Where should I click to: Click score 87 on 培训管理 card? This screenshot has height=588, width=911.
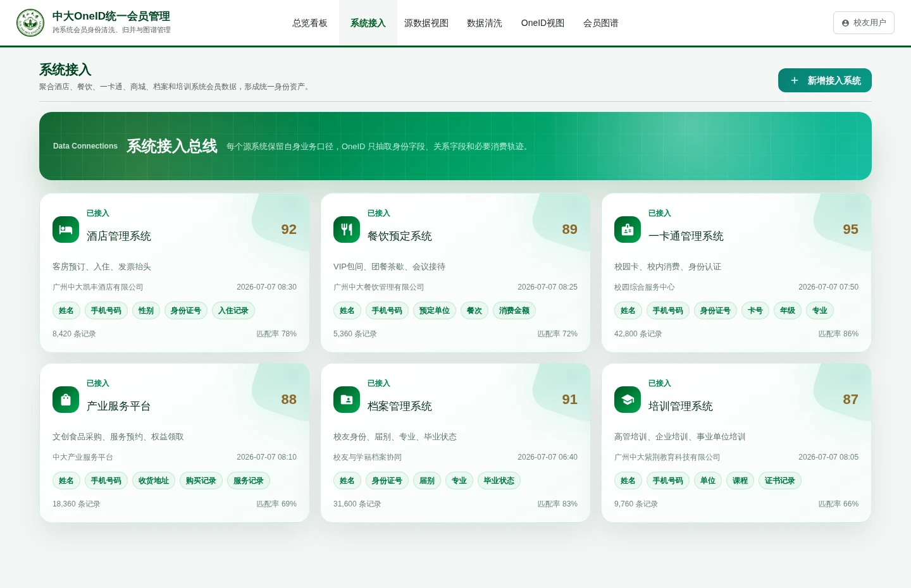(851, 400)
